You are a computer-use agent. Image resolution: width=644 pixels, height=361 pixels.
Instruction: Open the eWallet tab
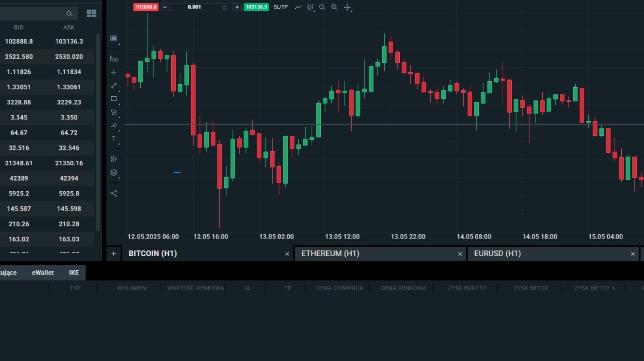click(x=43, y=272)
